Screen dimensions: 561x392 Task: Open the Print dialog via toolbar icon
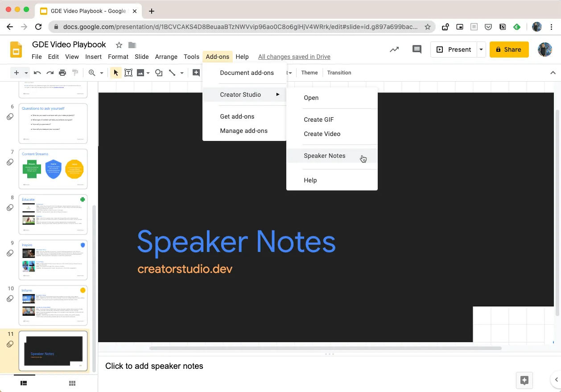pyautogui.click(x=61, y=72)
